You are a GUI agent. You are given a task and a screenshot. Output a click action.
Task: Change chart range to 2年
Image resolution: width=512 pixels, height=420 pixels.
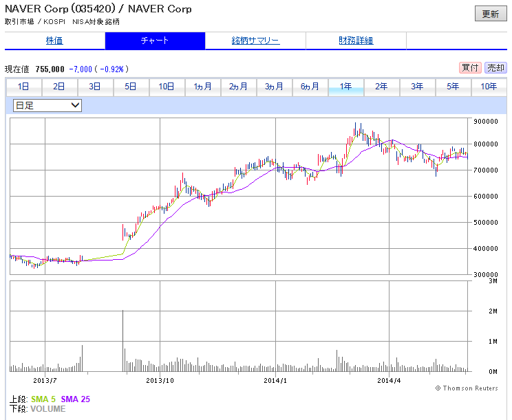point(382,87)
